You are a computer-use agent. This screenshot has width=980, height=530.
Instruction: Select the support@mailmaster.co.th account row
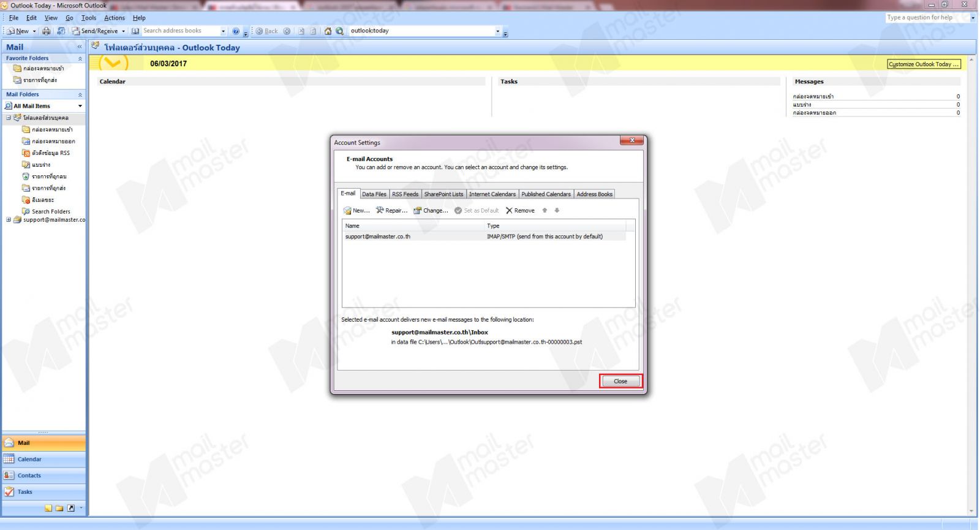pyautogui.click(x=484, y=237)
